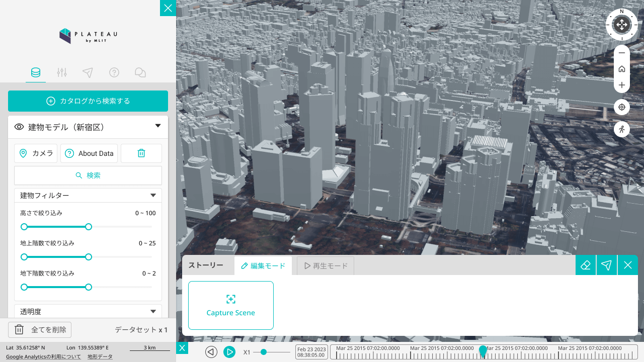
Task: Collapse the 透明度 section
Action: click(153, 312)
